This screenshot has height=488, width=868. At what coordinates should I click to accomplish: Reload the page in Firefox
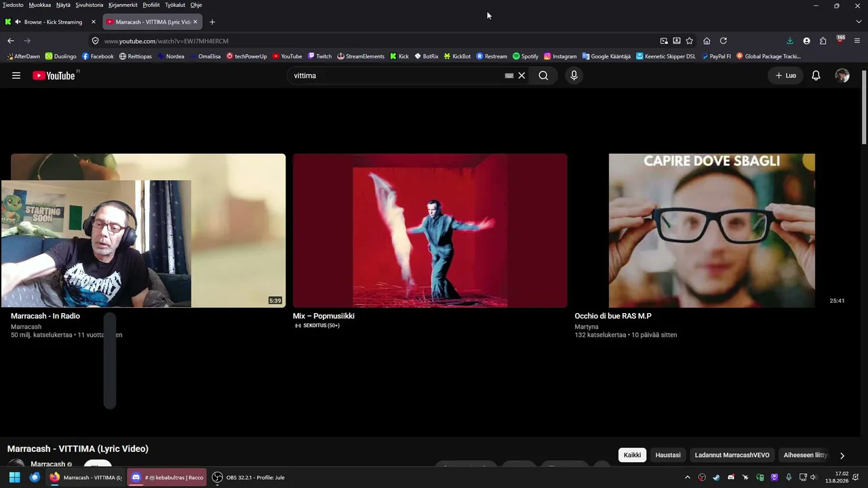coord(724,41)
